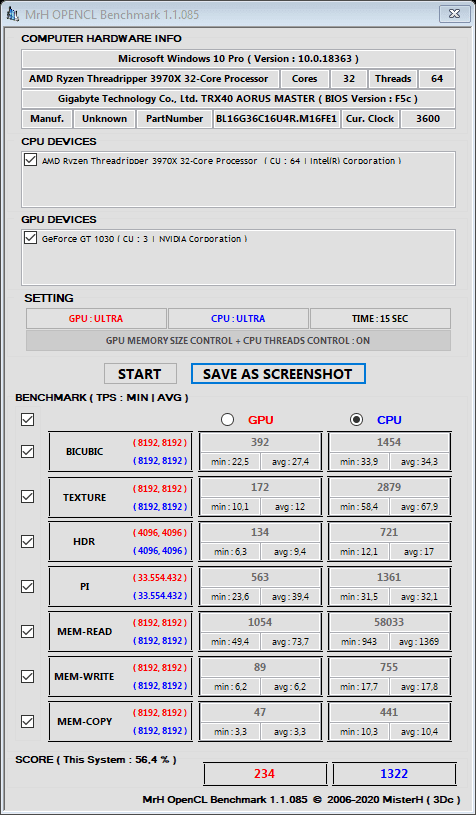Image resolution: width=476 pixels, height=815 pixels.
Task: Click TEXTURE CPU avg : 67,9 value
Action: click(419, 507)
